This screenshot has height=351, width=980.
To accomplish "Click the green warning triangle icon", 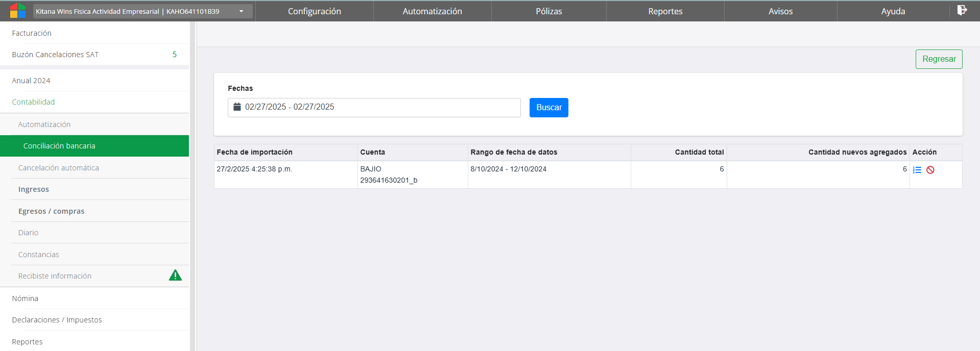I will click(x=175, y=275).
